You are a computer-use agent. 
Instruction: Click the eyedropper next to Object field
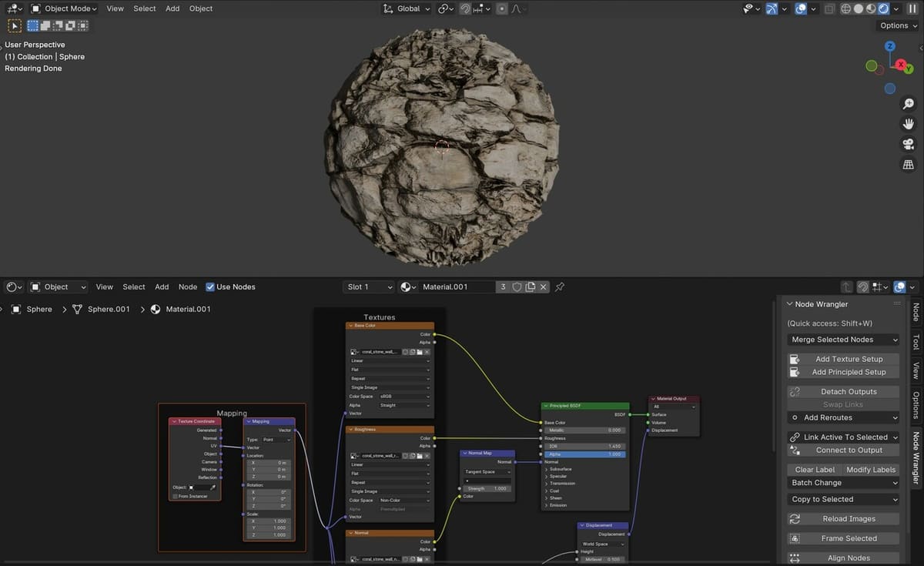(x=213, y=487)
